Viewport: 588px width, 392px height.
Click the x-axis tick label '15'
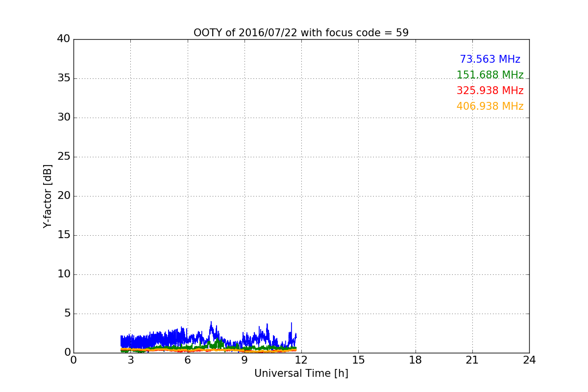click(x=358, y=360)
